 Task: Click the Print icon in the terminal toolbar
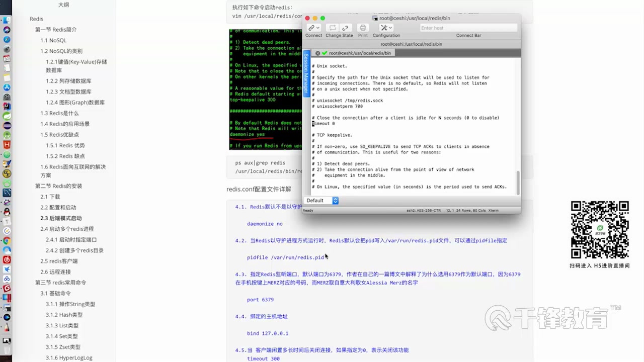363,28
